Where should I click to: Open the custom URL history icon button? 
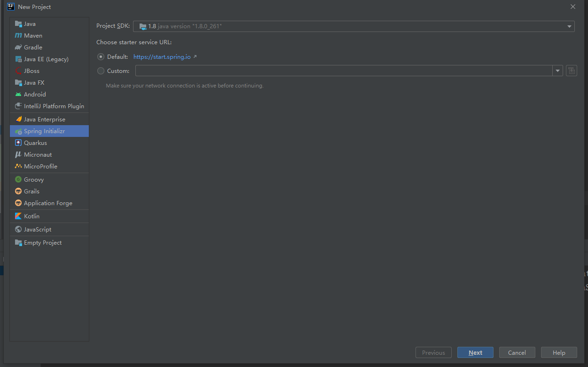click(x=571, y=71)
